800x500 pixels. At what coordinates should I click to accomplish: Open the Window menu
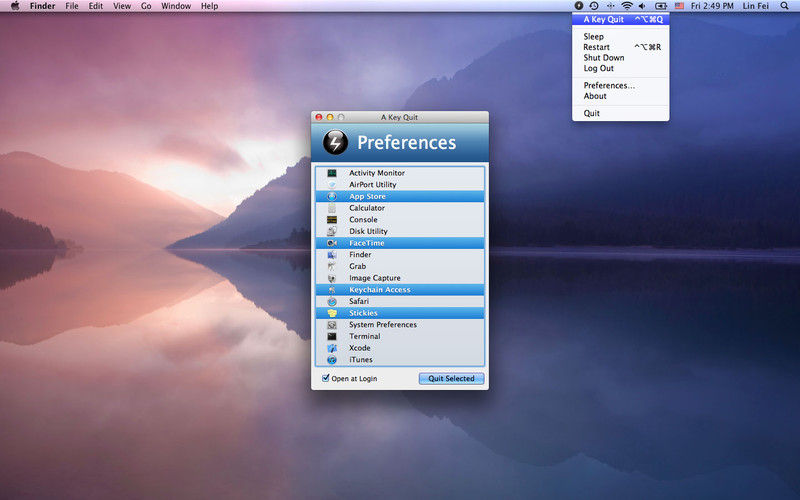(x=176, y=6)
